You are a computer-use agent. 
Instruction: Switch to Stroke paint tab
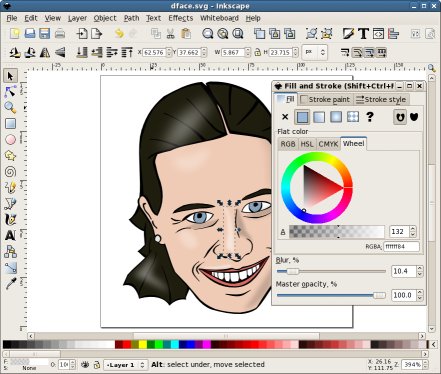click(x=325, y=99)
